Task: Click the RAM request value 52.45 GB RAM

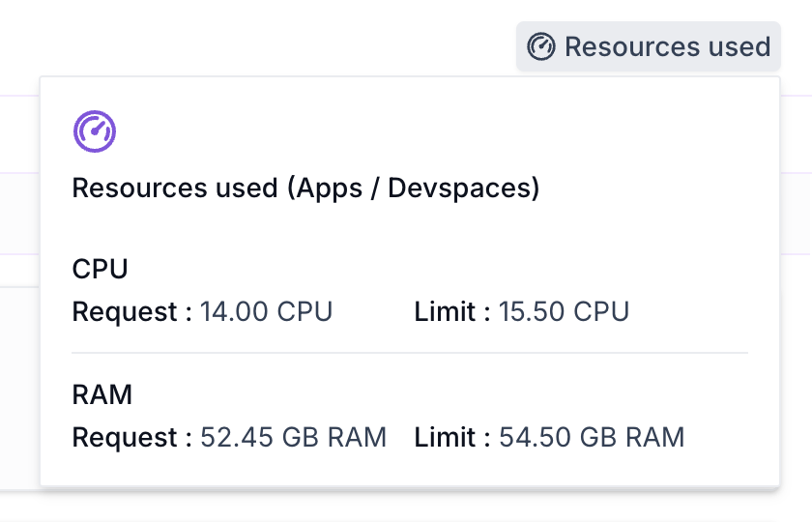Action: [x=294, y=437]
